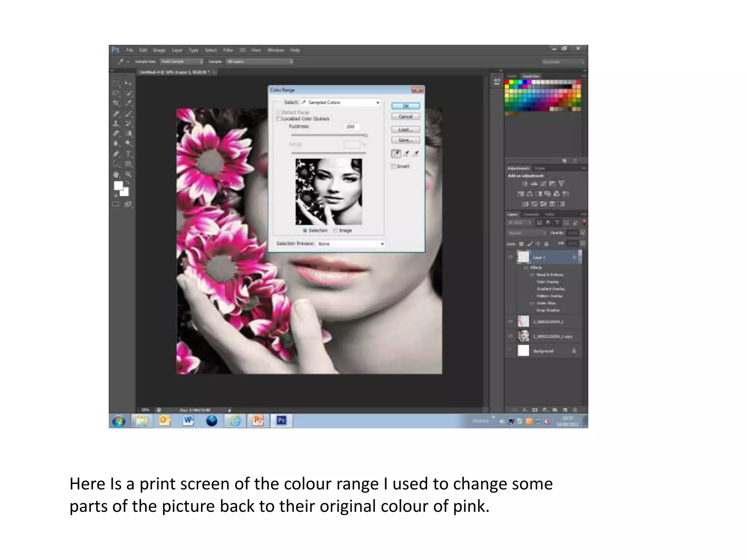This screenshot has width=747, height=560.
Task: Select the Clone Stamp tool
Action: click(x=116, y=124)
